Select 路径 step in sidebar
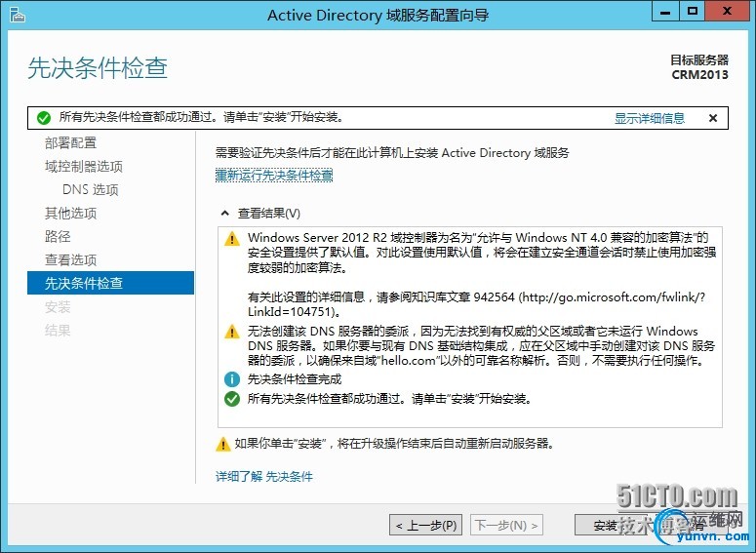This screenshot has height=553, width=756. point(58,236)
